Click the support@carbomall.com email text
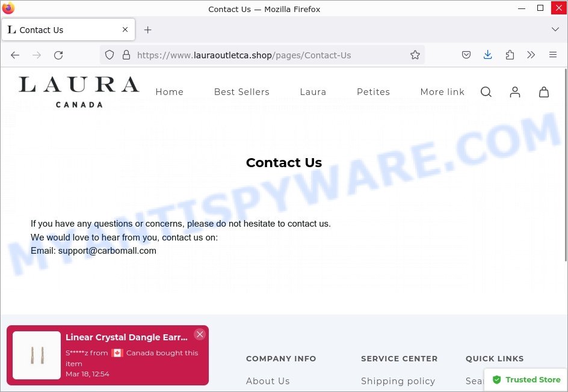 point(107,251)
